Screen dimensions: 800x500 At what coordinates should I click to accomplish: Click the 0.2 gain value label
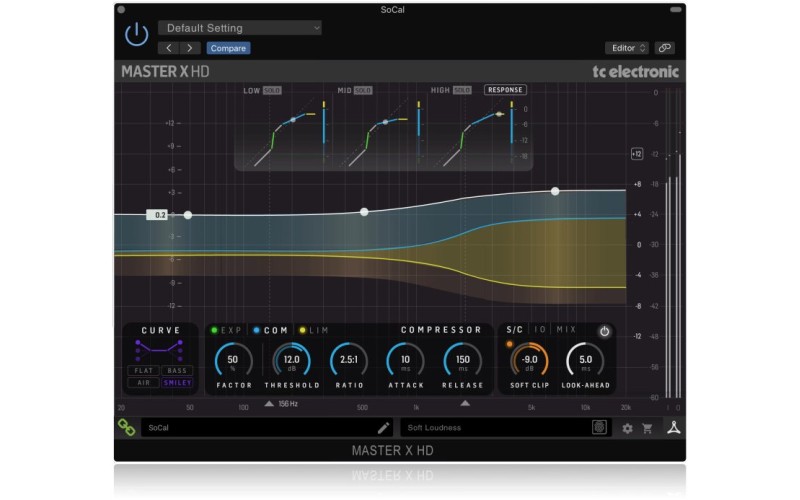[x=157, y=215]
